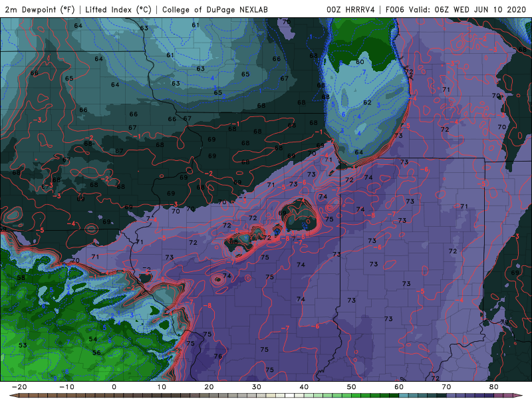Click the '20' color scale label

[x=209, y=387]
